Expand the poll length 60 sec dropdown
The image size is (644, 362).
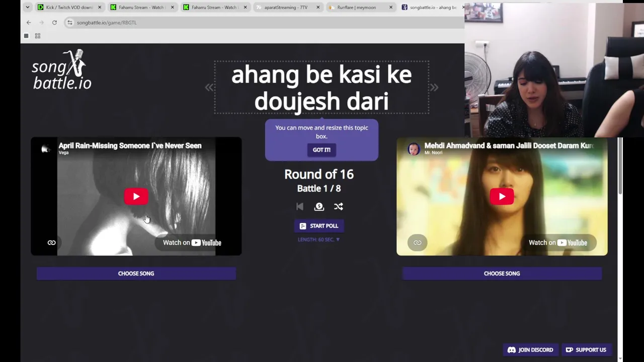click(318, 240)
